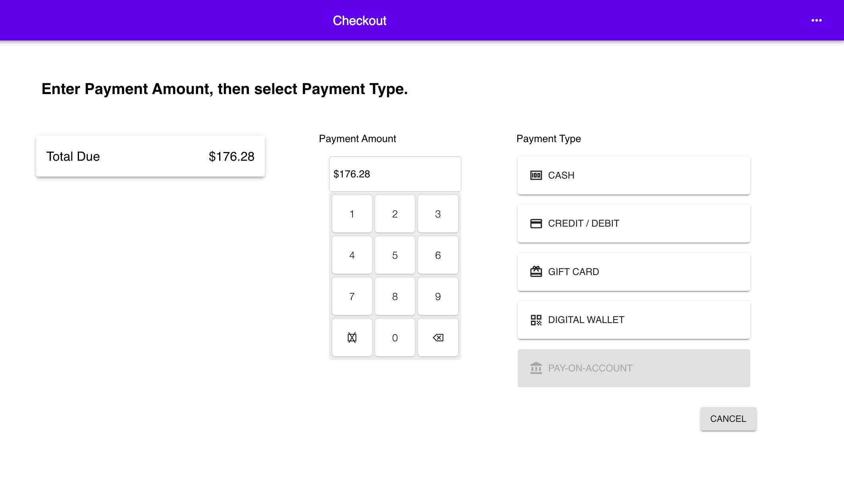
Task: Tap keypad digit 1
Action: coord(352,214)
